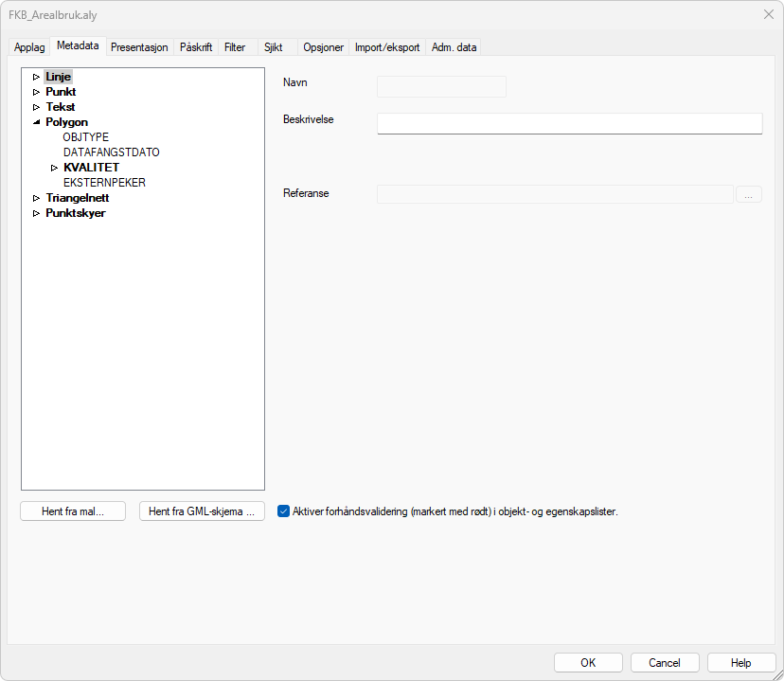Collapse the Polygon tree node
Screen dimensions: 784x681
click(x=37, y=121)
